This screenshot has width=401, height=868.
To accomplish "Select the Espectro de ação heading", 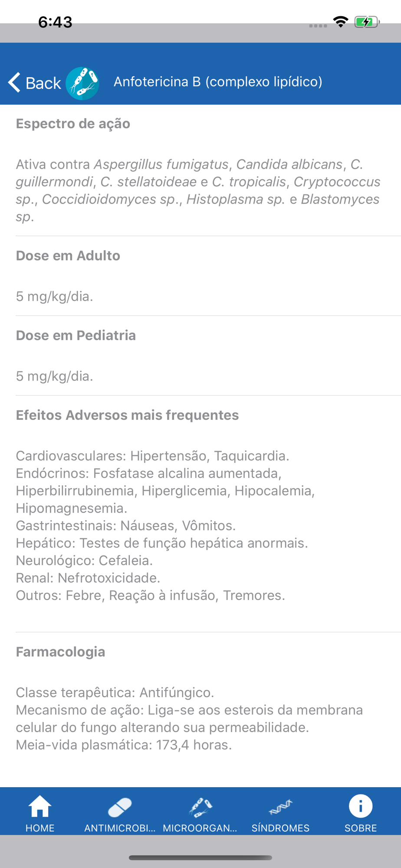I will point(73,124).
